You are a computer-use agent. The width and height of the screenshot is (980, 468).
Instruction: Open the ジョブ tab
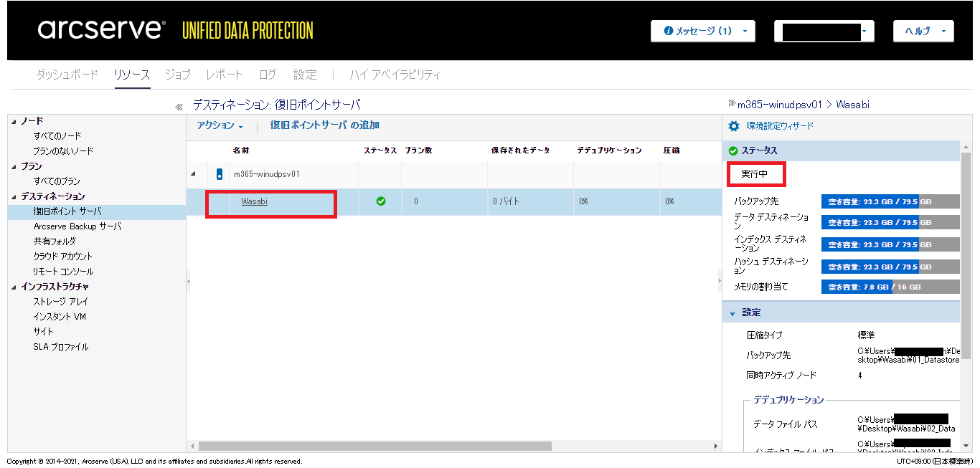coord(178,74)
